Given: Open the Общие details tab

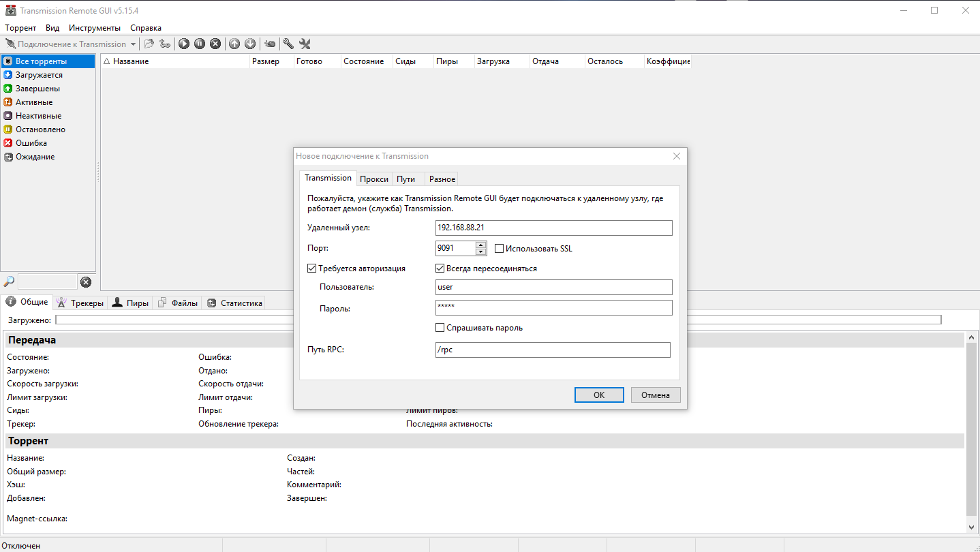Looking at the screenshot, I should [x=27, y=302].
